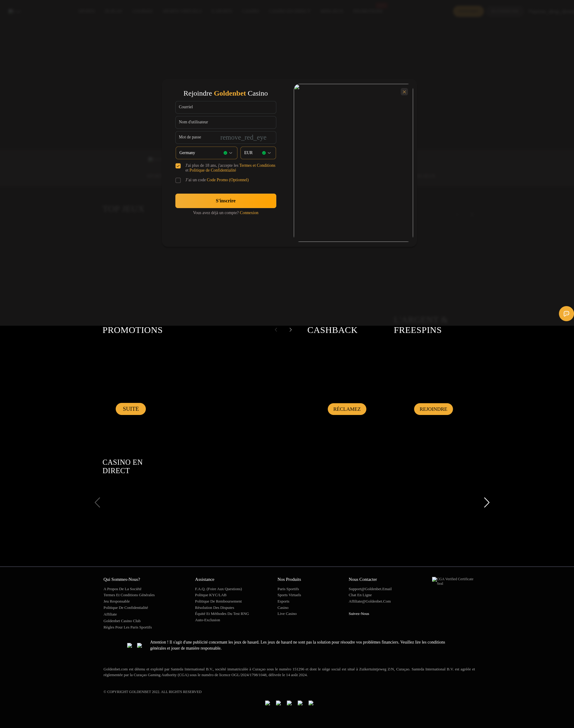Tick the promo code checkbox
Image resolution: width=574 pixels, height=728 pixels.
(x=178, y=180)
